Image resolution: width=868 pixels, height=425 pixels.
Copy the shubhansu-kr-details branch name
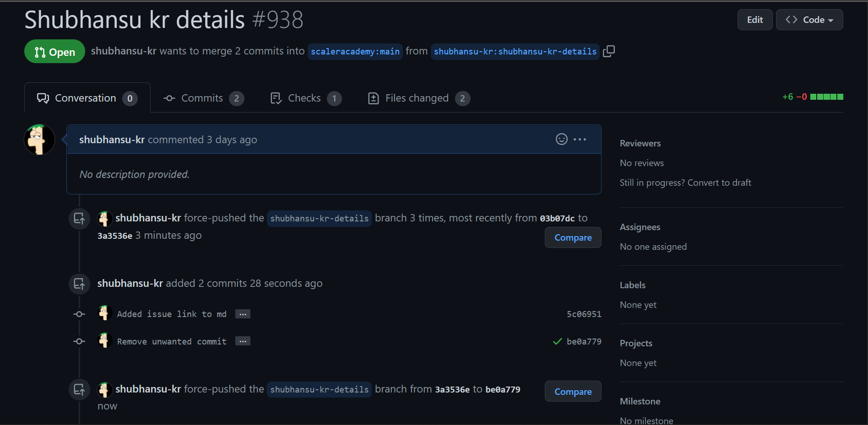click(609, 51)
